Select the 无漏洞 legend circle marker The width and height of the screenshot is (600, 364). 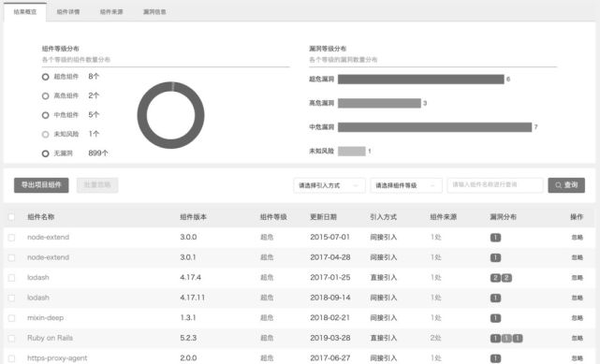[46, 153]
